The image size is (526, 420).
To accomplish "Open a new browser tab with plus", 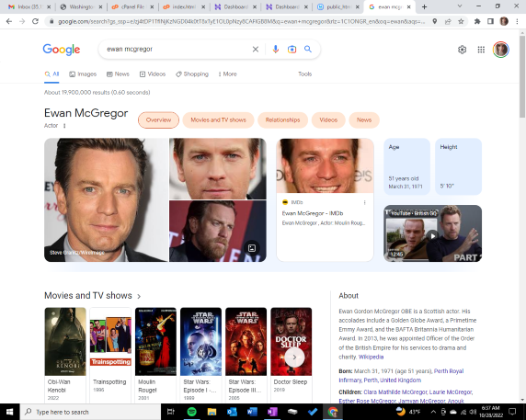I will click(x=424, y=6).
